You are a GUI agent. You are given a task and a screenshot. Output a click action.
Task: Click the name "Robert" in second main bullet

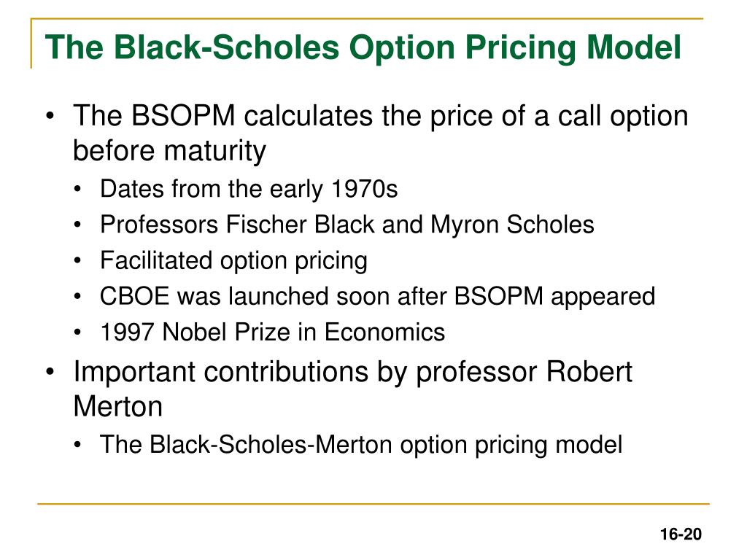pyautogui.click(x=589, y=371)
